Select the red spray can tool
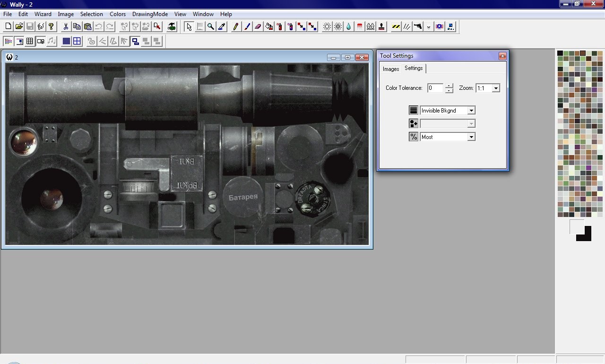This screenshot has width=605, height=364. [x=280, y=26]
